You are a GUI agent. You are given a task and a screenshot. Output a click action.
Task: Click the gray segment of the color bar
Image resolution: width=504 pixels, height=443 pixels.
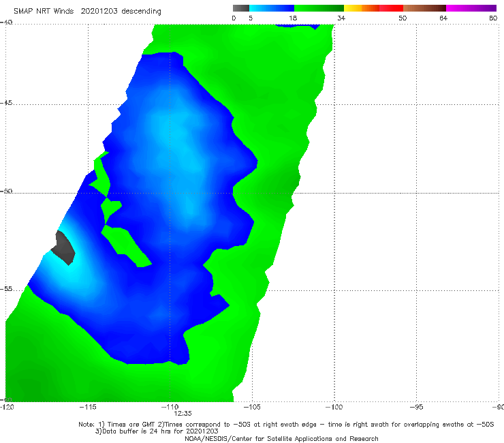click(241, 8)
